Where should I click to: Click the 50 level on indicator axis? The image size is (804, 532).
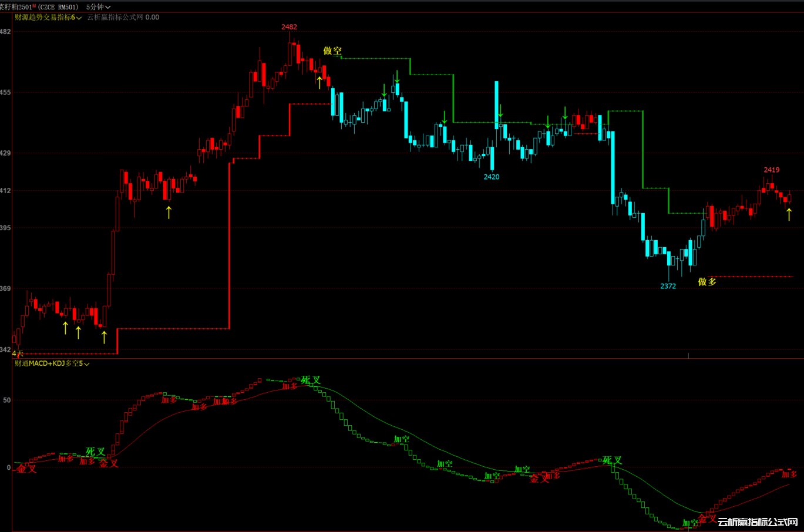click(7, 400)
